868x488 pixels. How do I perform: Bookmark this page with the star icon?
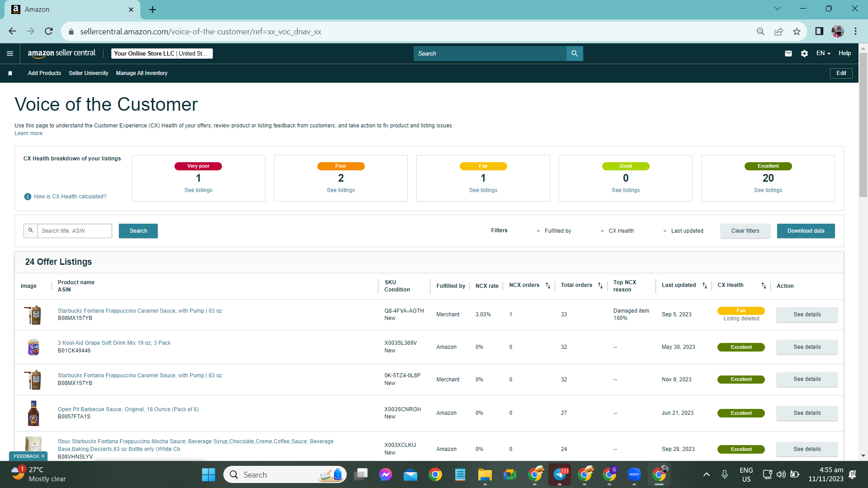pyautogui.click(x=797, y=31)
